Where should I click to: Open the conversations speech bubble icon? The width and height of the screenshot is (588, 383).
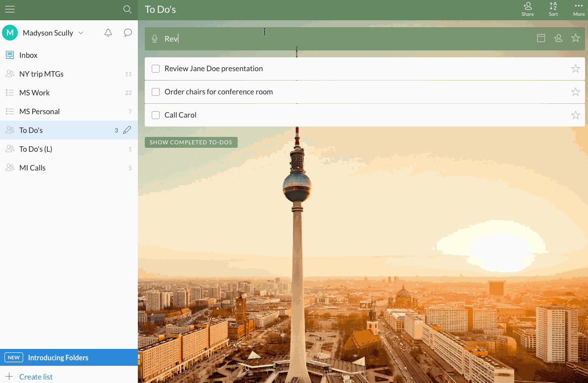(128, 33)
